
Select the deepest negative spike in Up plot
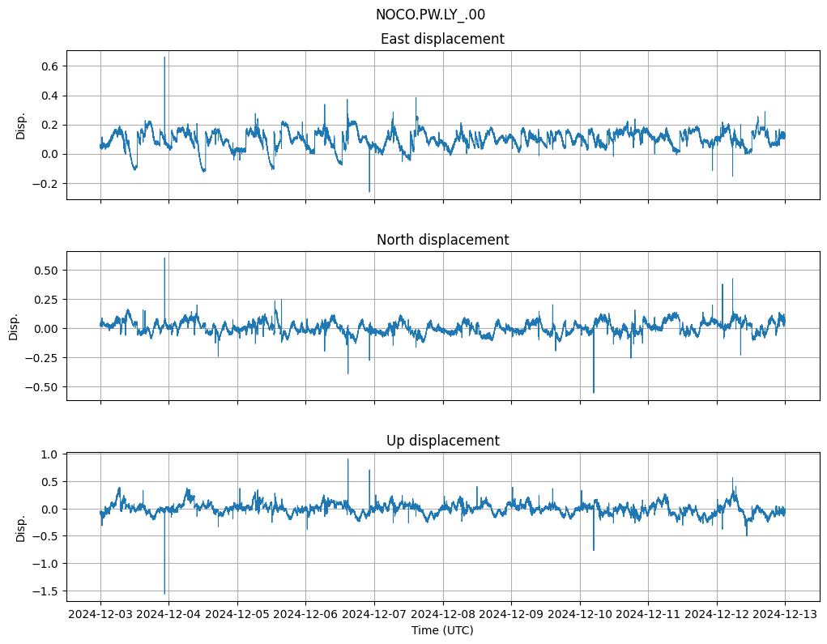164,593
